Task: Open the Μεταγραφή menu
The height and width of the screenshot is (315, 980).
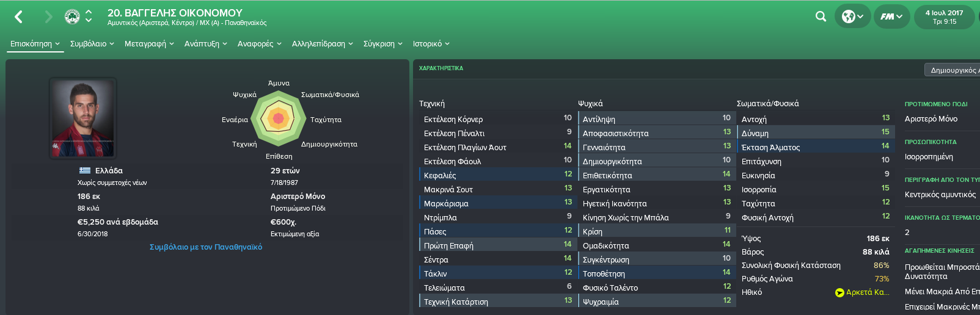Action: pyautogui.click(x=150, y=44)
